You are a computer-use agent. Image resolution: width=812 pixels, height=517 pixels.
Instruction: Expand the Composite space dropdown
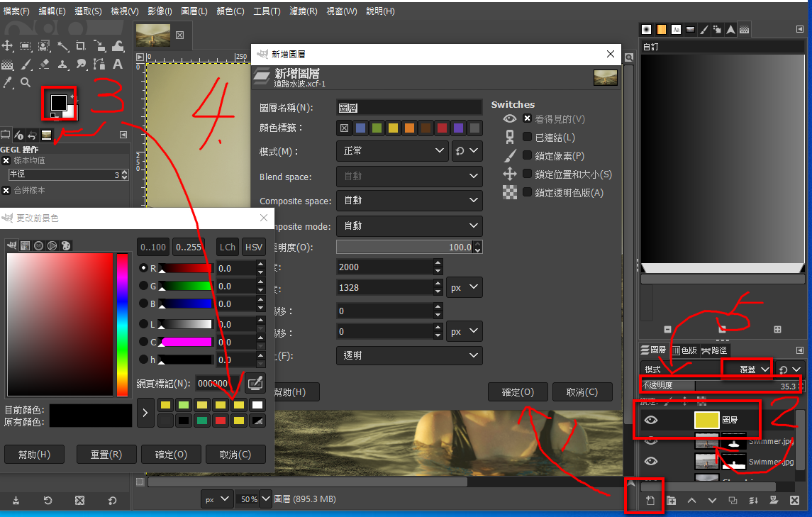point(408,201)
